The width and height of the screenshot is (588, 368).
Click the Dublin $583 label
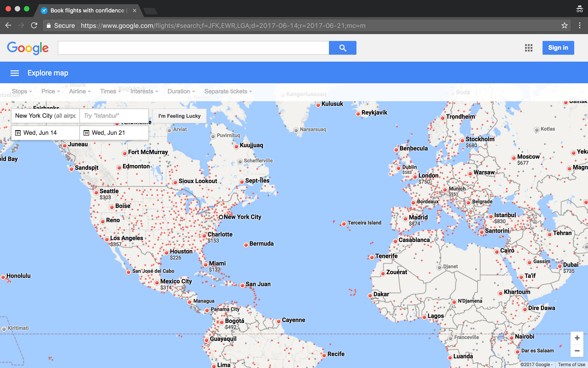click(x=409, y=170)
